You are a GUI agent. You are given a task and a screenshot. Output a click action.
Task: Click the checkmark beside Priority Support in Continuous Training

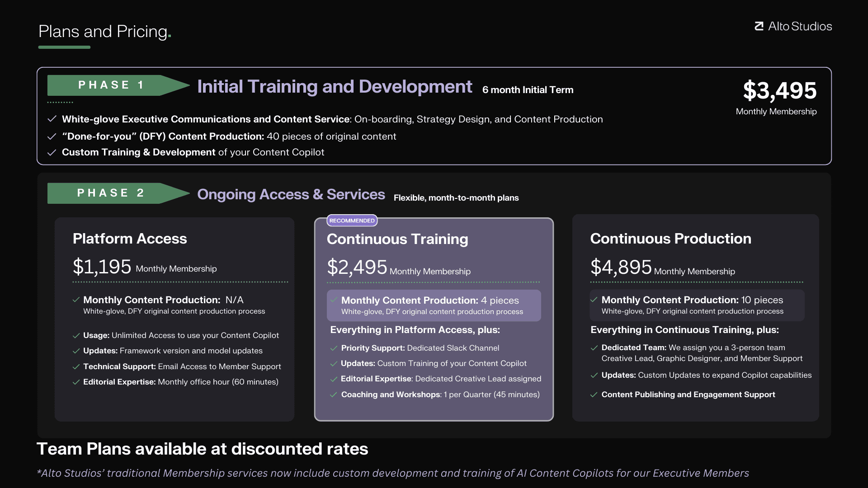point(334,348)
